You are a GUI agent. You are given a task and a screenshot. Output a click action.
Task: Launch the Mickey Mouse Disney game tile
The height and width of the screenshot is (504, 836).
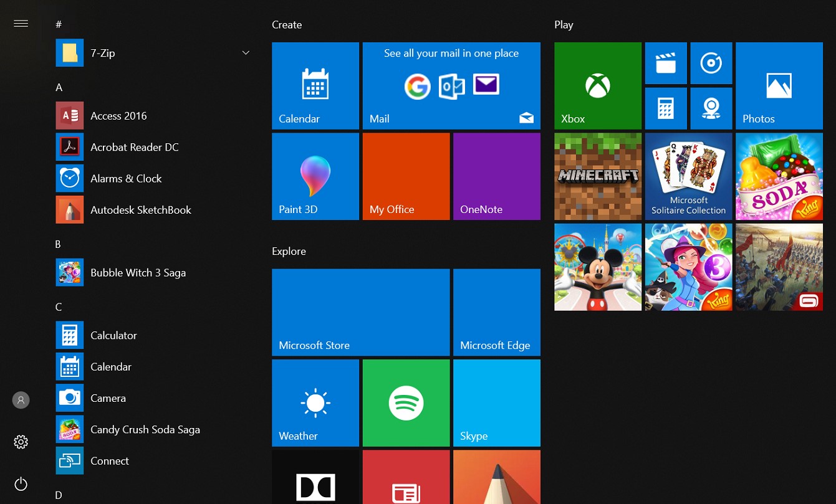tap(597, 267)
